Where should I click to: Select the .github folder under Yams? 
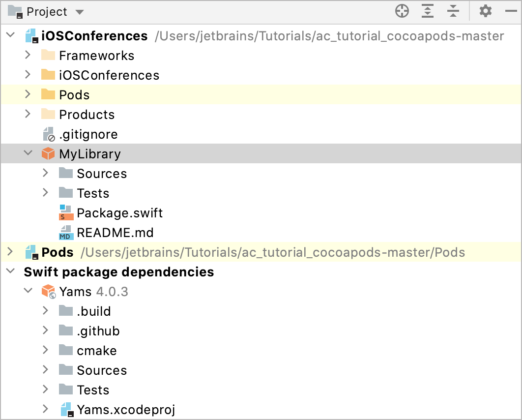pos(98,331)
